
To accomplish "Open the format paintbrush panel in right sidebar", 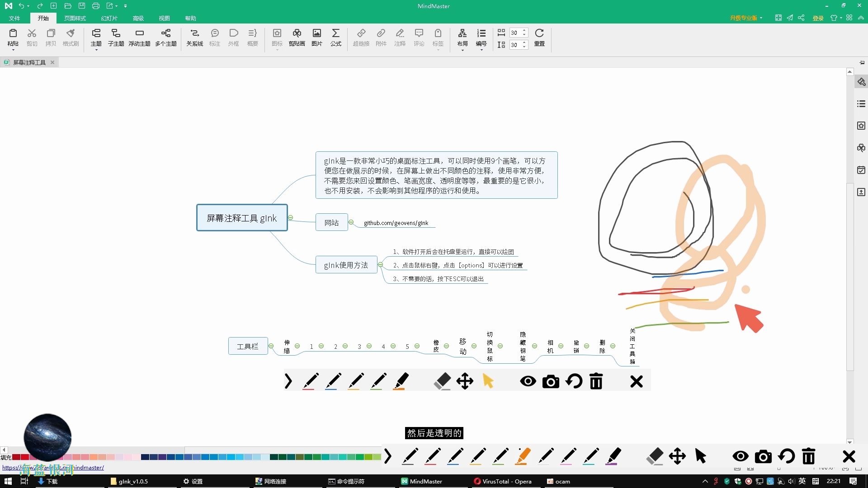I will (861, 82).
